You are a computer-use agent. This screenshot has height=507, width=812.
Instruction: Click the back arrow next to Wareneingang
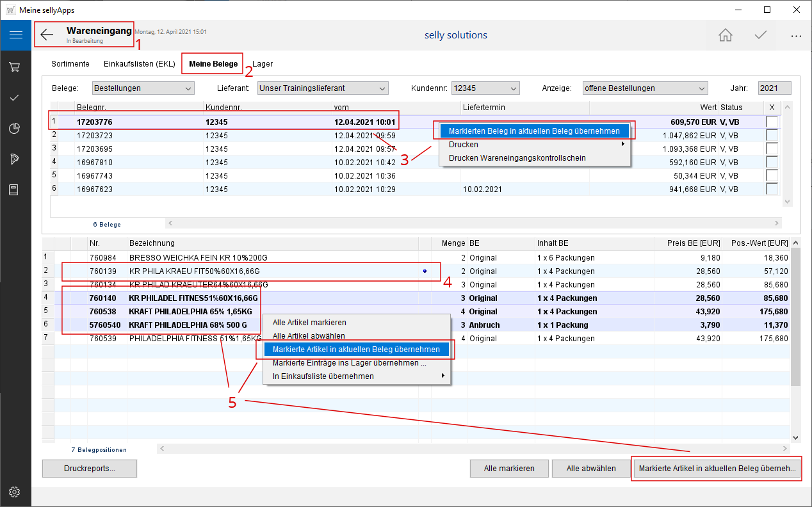click(x=47, y=35)
